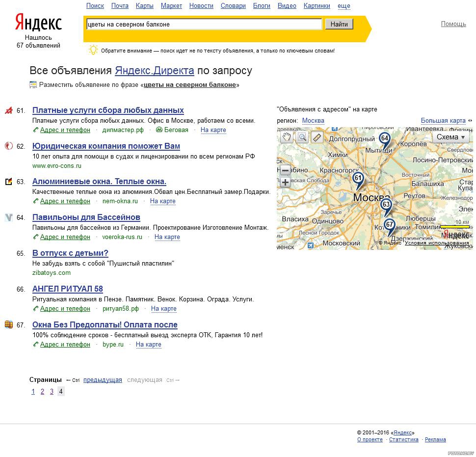476x457 pixels.
Task: Open Маркет from the top navigation
Action: pyautogui.click(x=172, y=6)
